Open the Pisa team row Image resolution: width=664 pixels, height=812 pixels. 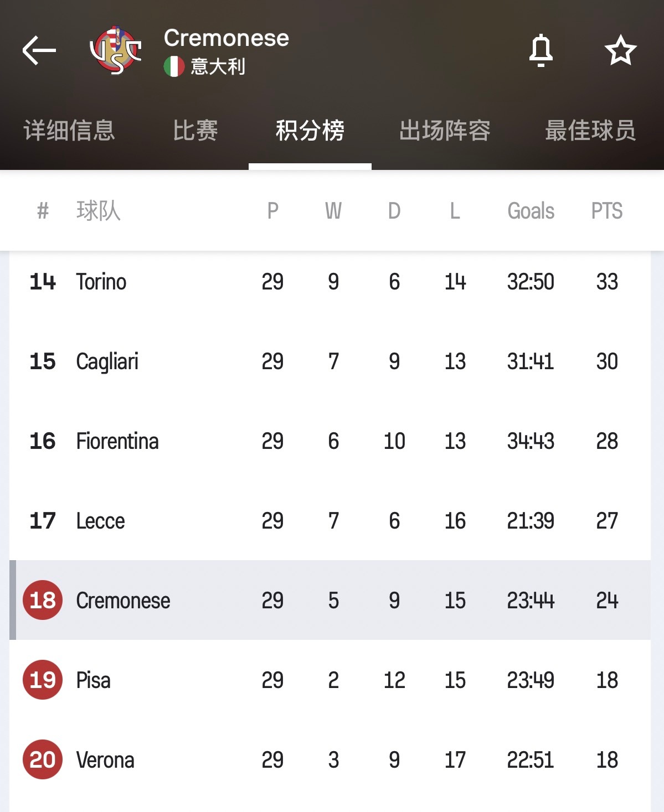[x=94, y=680]
